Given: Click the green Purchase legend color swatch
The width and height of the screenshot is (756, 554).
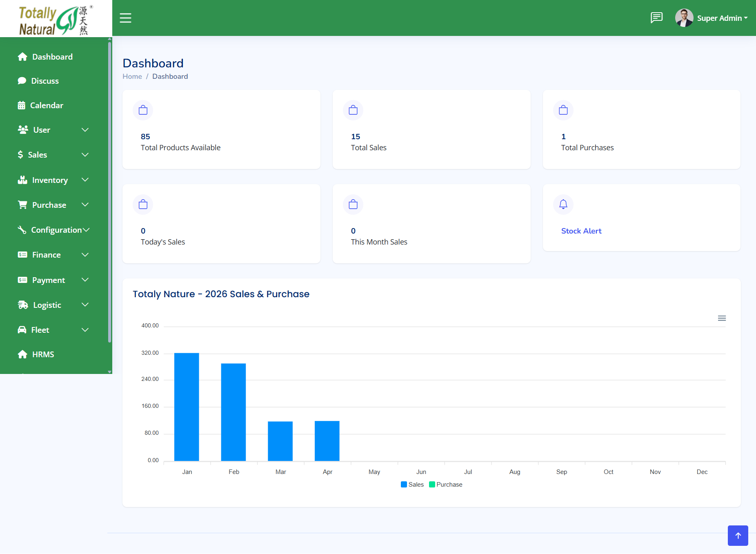Looking at the screenshot, I should point(432,485).
